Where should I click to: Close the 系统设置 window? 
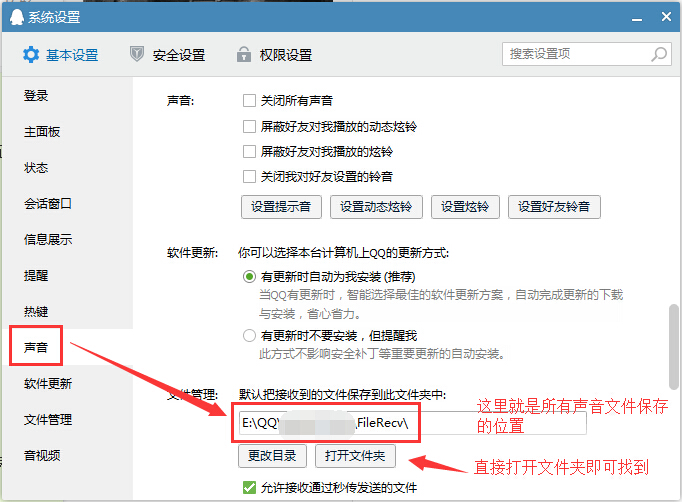666,17
